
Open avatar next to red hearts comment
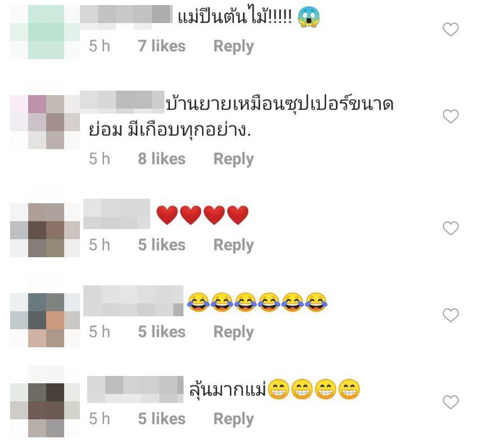point(46,230)
